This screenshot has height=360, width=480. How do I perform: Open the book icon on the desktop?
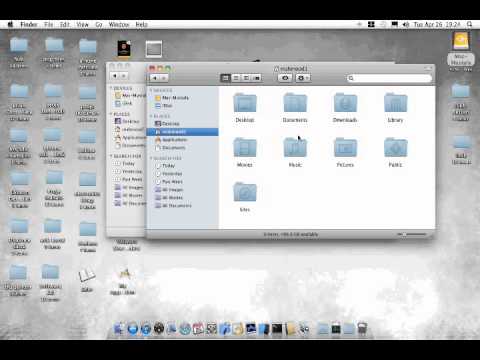pos(87,275)
